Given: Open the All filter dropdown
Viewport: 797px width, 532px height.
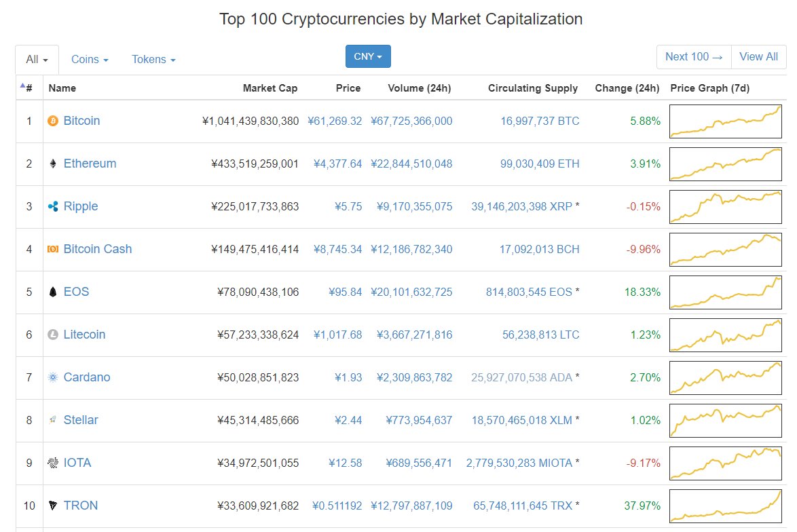Looking at the screenshot, I should pyautogui.click(x=36, y=59).
